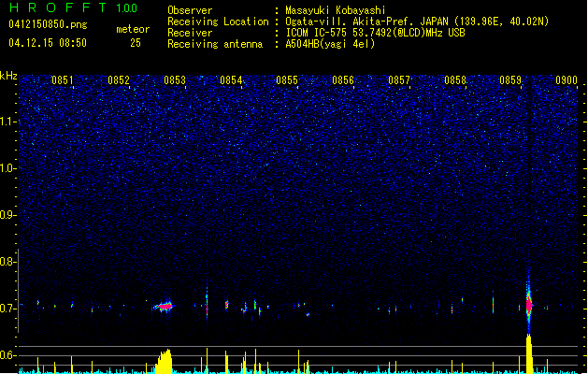Click the Receiving Location label
Viewport: 588px width, 374px height.
pos(218,22)
